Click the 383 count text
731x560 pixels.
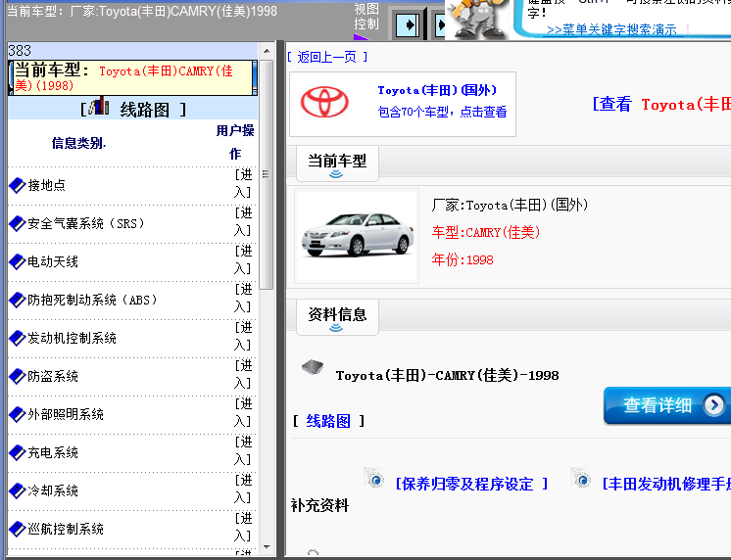pyautogui.click(x=20, y=50)
